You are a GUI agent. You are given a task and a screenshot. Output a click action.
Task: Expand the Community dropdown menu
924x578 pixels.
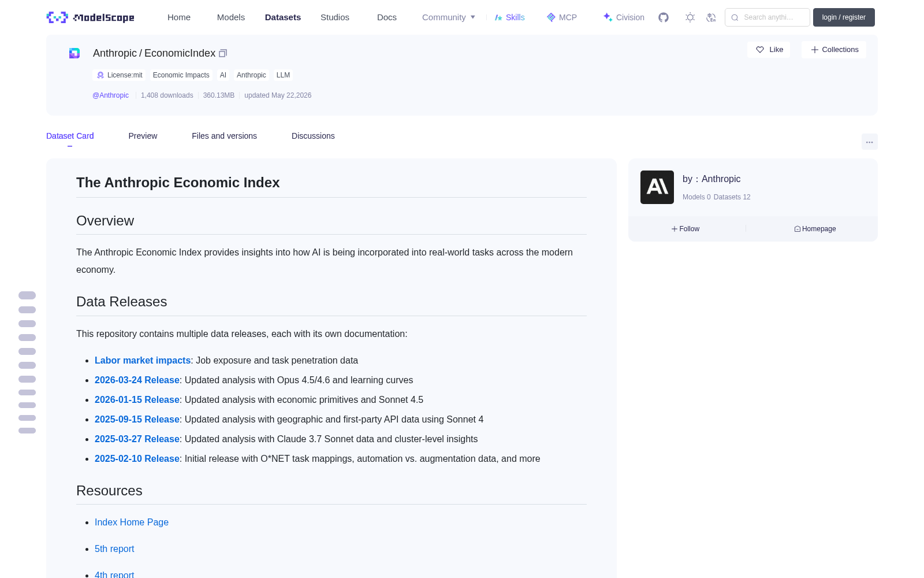point(449,17)
